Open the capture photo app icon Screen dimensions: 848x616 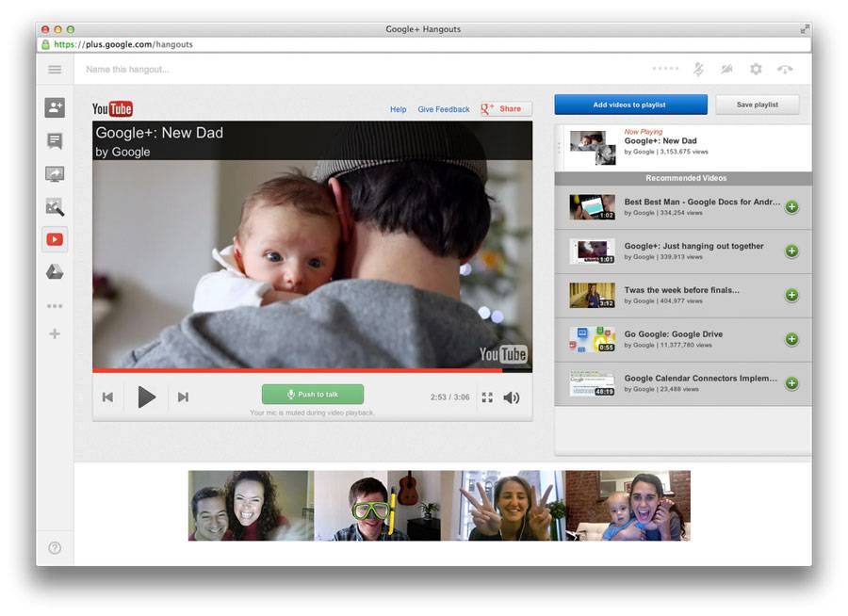click(x=55, y=206)
